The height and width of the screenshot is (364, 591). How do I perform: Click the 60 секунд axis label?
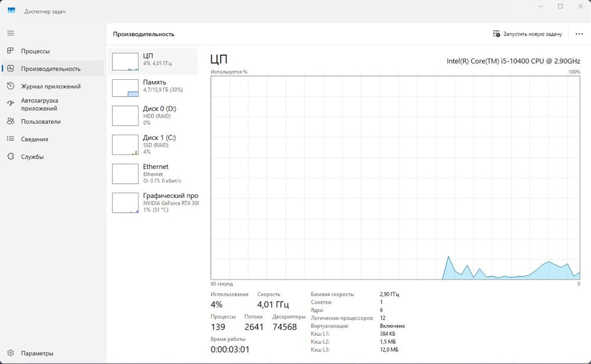coord(222,284)
